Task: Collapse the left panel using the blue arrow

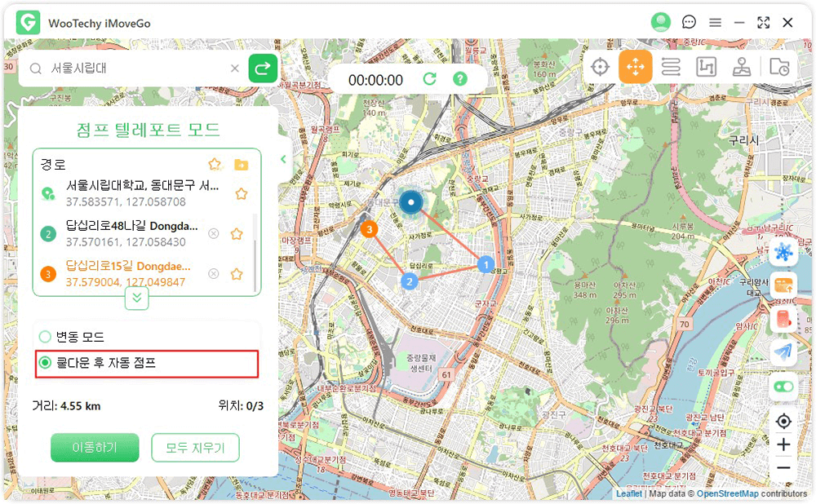Action: pos(283,160)
